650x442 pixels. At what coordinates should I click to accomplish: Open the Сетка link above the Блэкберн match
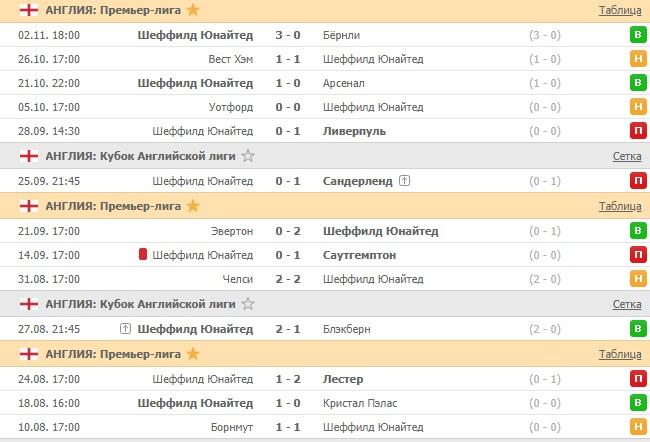(x=627, y=304)
